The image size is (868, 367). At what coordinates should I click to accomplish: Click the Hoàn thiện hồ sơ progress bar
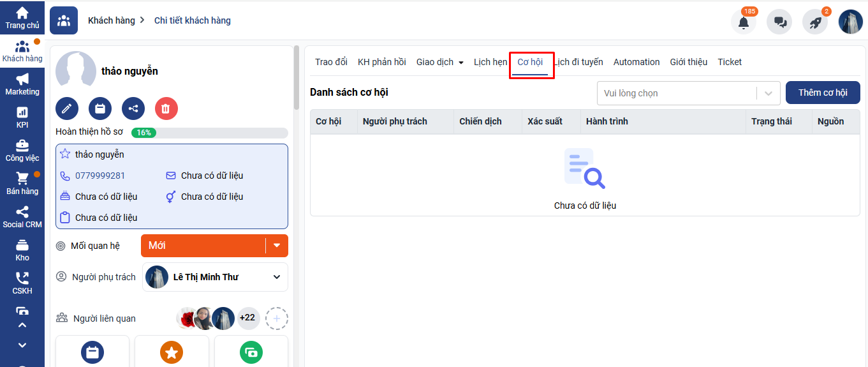click(x=209, y=133)
